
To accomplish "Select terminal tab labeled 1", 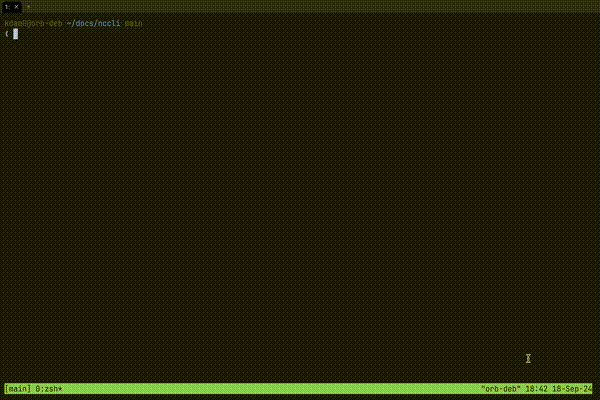I will pos(11,7).
